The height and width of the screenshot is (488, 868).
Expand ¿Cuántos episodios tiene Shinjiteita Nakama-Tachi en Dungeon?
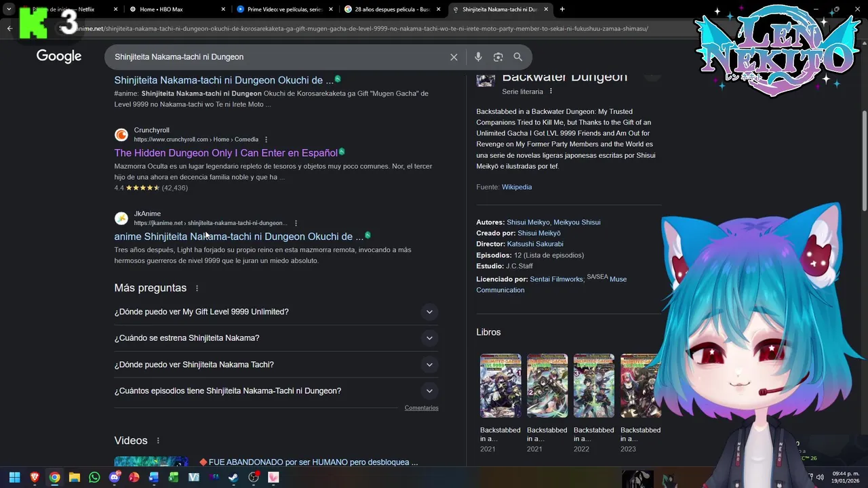[x=276, y=391]
